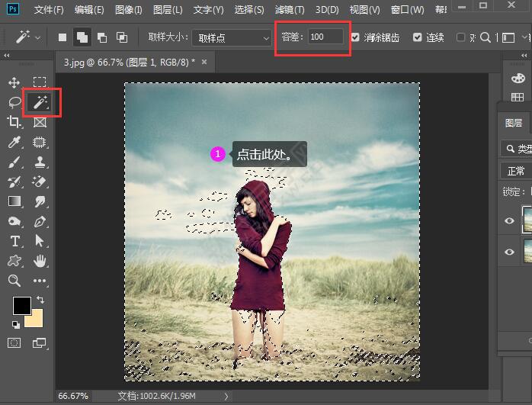This screenshot has width=532, height=405.
Task: Uncheck the 连续 contiguous checkbox
Action: click(417, 37)
